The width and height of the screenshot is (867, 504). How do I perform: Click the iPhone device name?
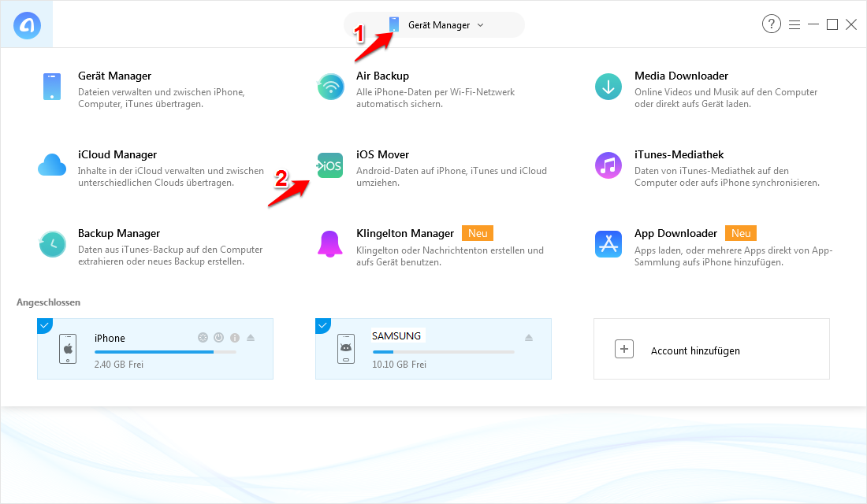110,338
